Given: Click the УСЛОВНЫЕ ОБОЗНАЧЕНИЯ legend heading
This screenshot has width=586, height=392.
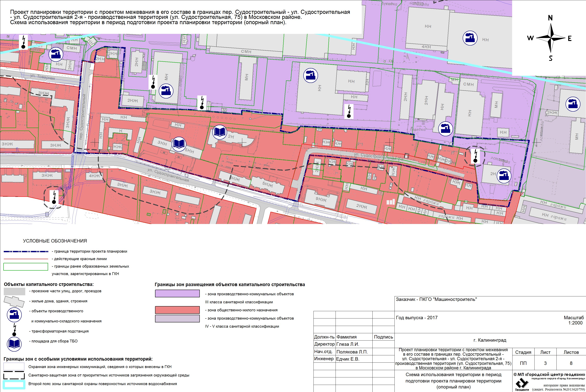Looking at the screenshot, I should (x=55, y=241).
